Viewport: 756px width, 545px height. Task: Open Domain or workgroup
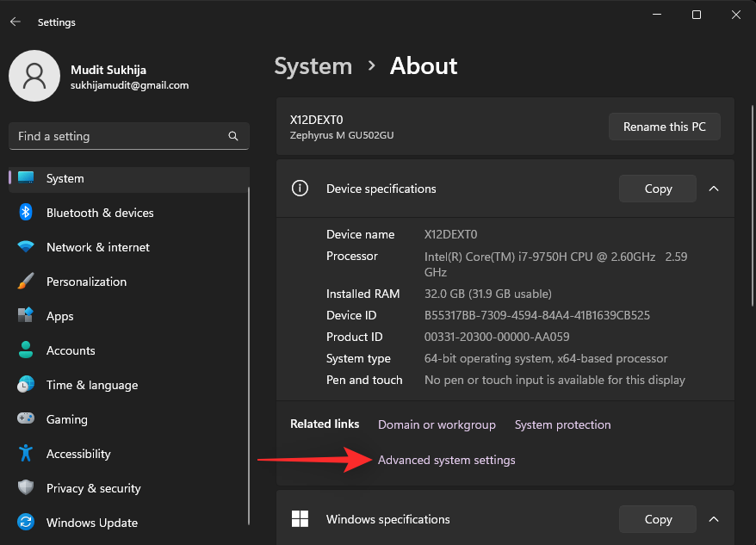[x=437, y=424]
